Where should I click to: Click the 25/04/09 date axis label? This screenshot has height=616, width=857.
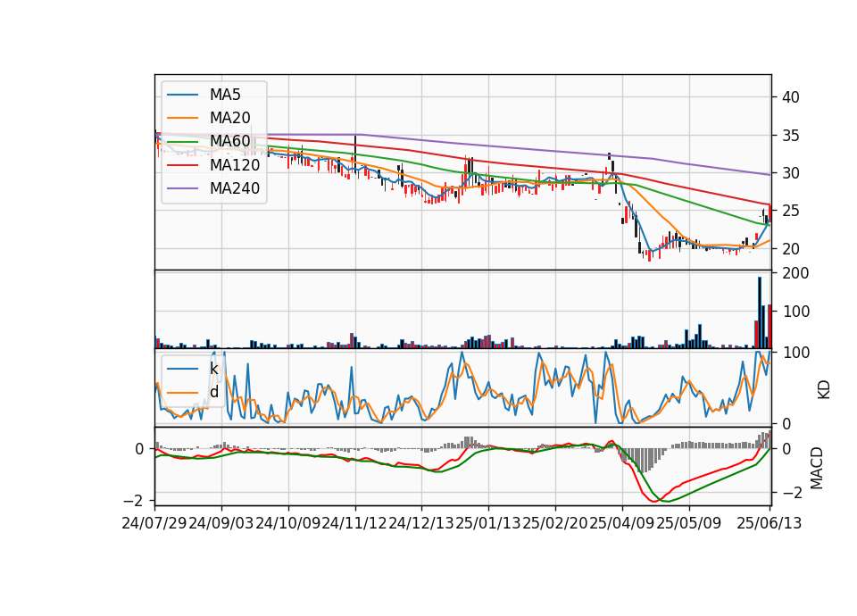(x=622, y=523)
